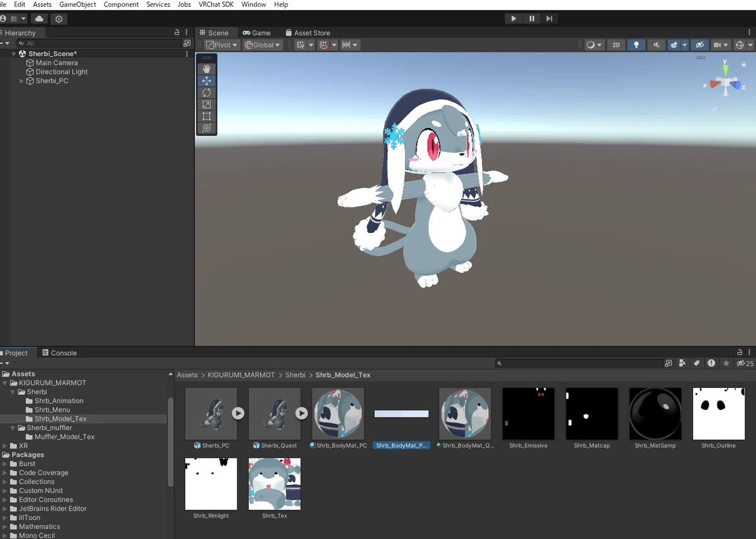Select the combined Transform tool
The width and height of the screenshot is (756, 539).
[x=207, y=128]
